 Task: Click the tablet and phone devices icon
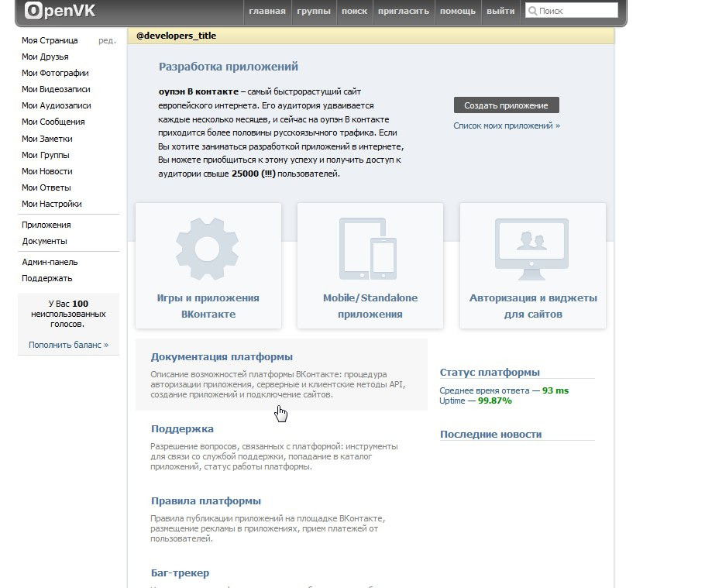tap(368, 249)
